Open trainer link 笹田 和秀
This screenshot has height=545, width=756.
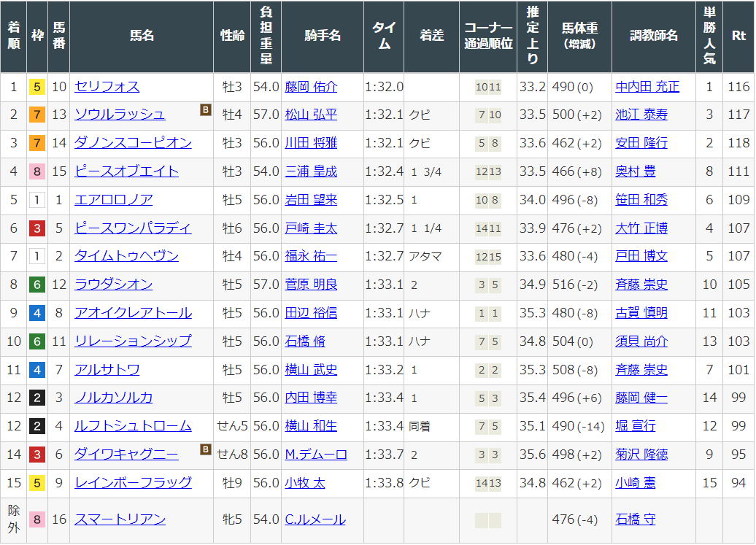[x=641, y=200]
